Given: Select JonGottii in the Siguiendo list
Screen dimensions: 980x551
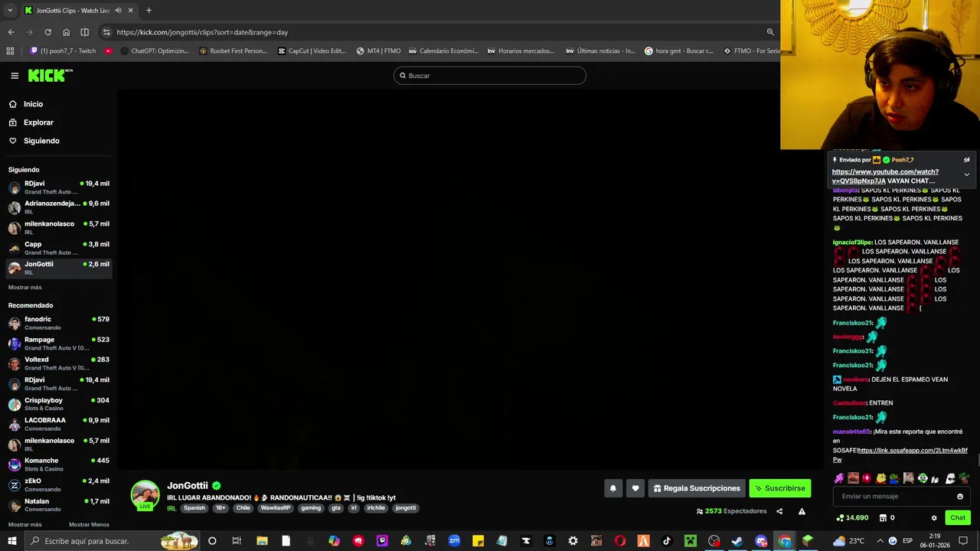Looking at the screenshot, I should coord(59,268).
